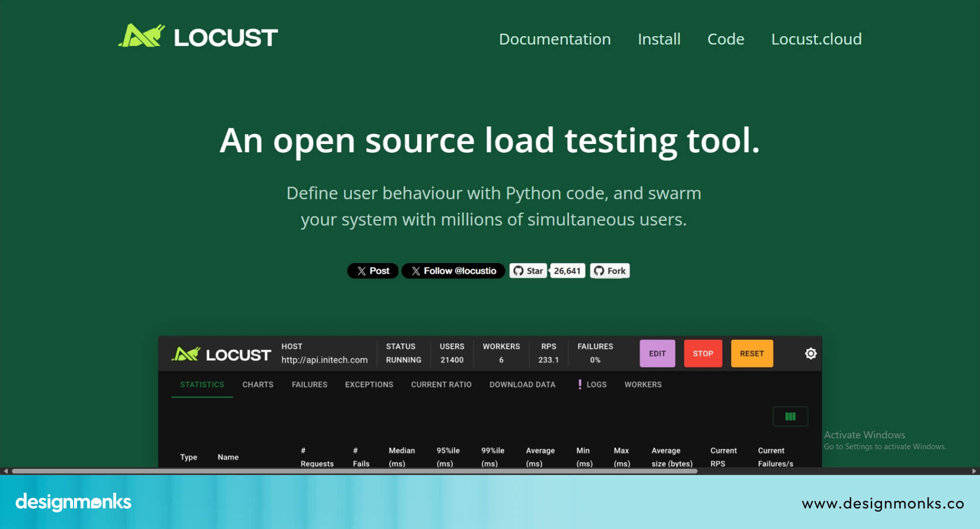Sort by # Fails column header
This screenshot has height=529, width=980.
[361, 457]
